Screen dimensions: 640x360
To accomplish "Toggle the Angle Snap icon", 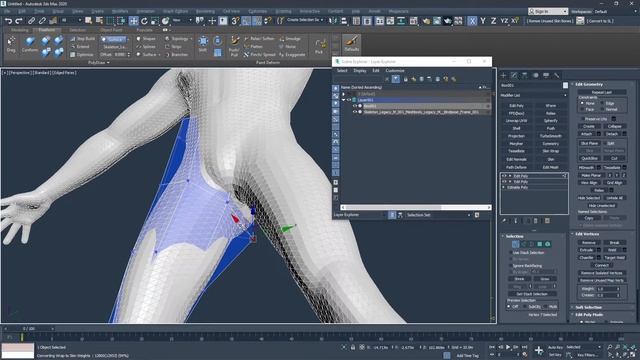I will [x=246, y=21].
